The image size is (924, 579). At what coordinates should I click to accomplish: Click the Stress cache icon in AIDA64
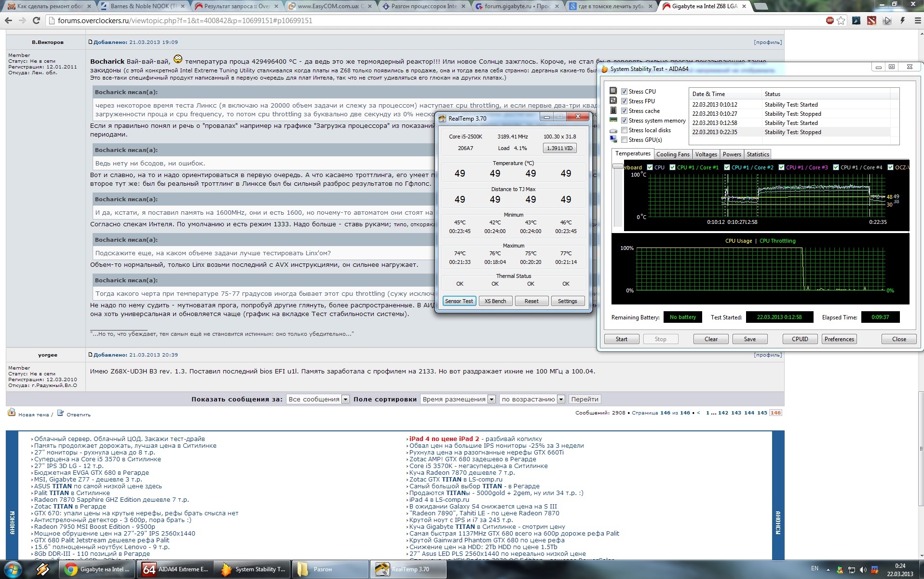click(613, 110)
